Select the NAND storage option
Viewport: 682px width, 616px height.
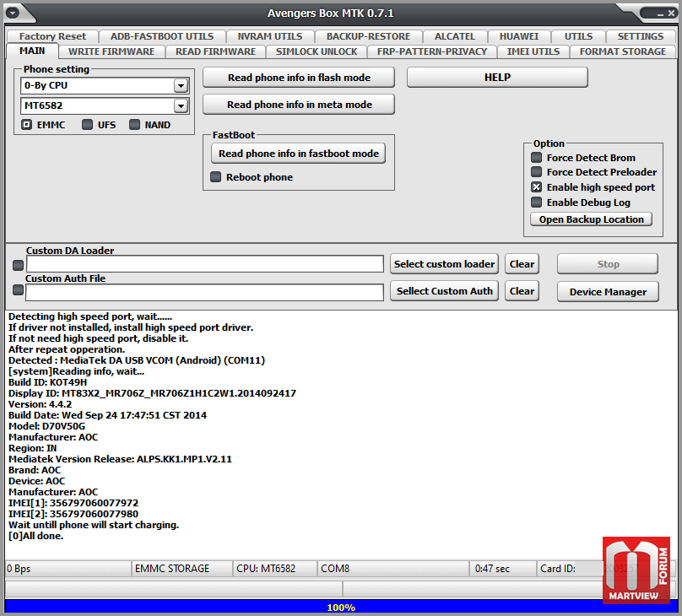[134, 125]
